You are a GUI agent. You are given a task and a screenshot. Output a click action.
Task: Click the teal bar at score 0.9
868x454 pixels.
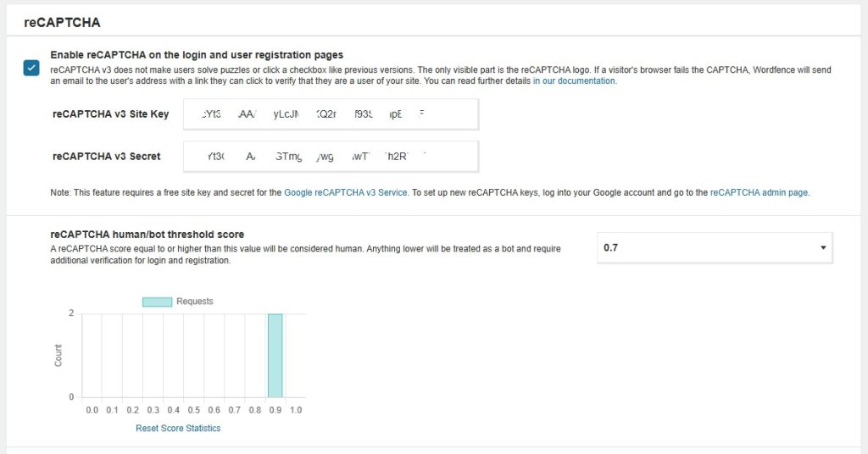click(275, 355)
